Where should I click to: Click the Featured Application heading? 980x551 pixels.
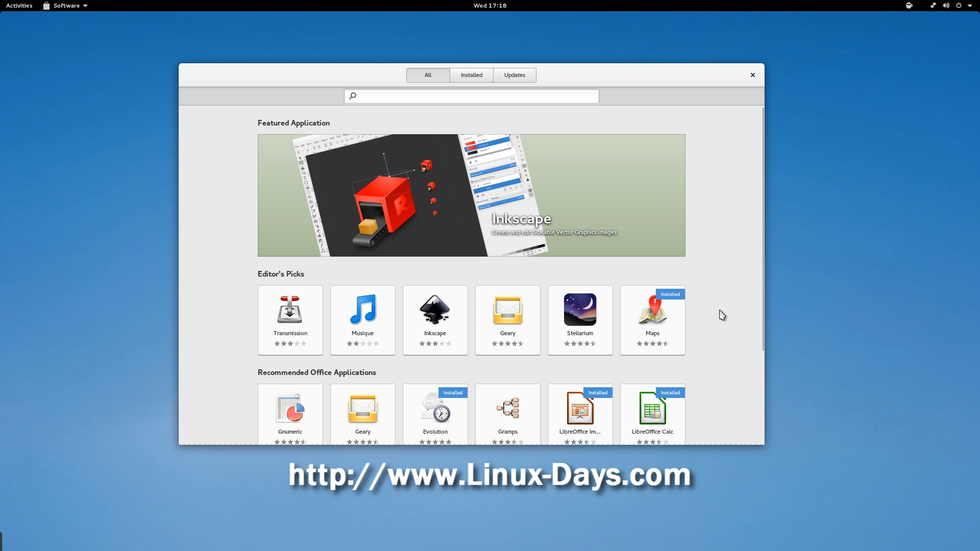(293, 123)
